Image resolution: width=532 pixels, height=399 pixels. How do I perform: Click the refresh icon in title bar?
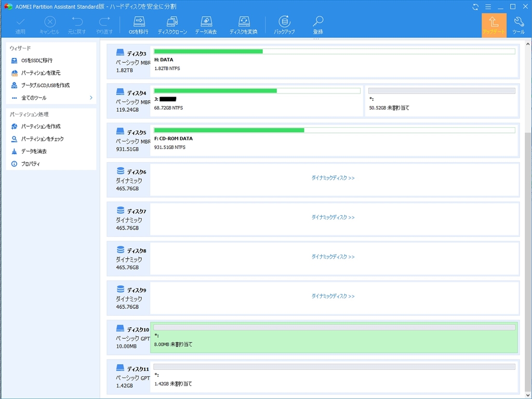[x=475, y=7]
